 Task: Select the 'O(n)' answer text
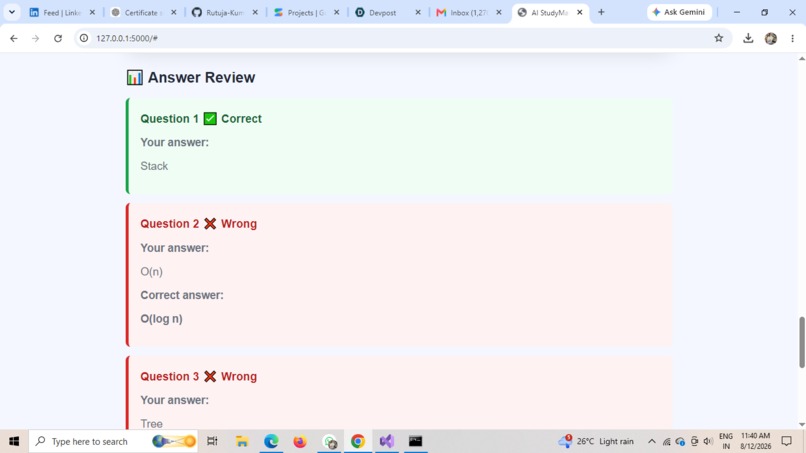(152, 271)
